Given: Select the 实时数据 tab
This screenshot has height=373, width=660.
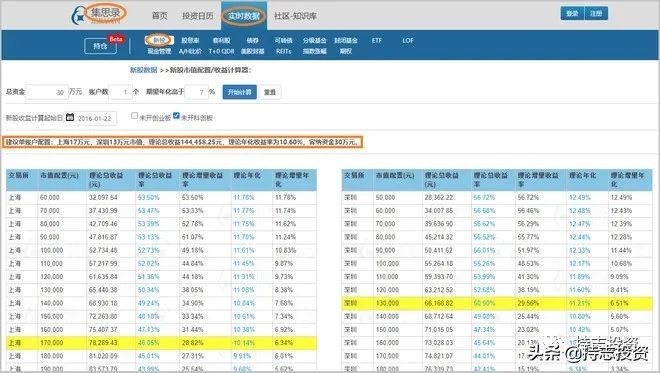Looking at the screenshot, I should coord(244,16).
